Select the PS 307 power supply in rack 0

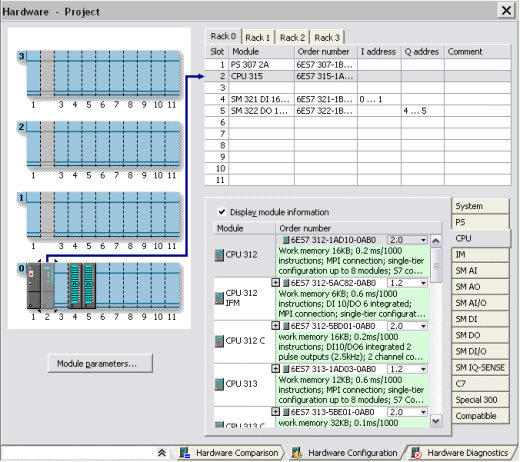tap(34, 286)
